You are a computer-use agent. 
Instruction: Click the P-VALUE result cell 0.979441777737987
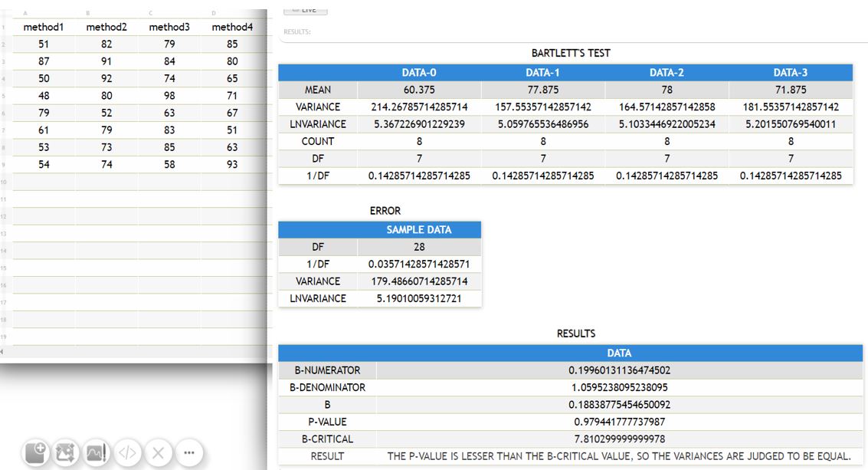(x=619, y=421)
